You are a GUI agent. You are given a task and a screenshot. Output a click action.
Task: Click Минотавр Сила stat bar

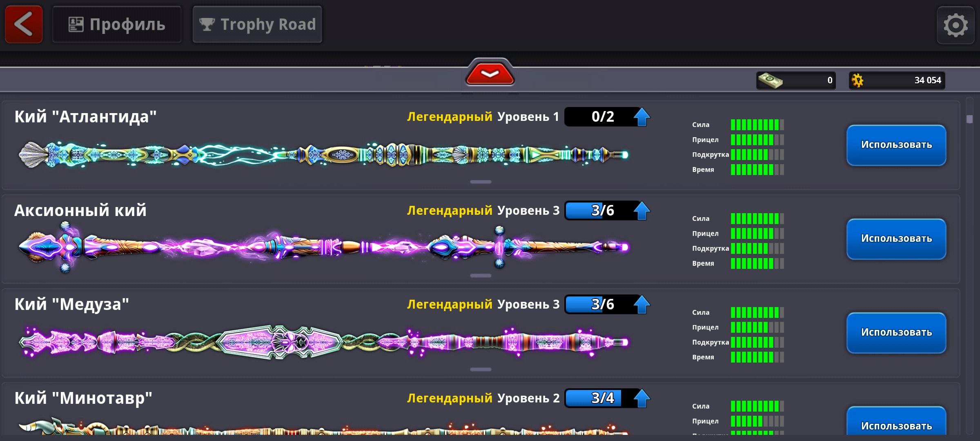(757, 406)
